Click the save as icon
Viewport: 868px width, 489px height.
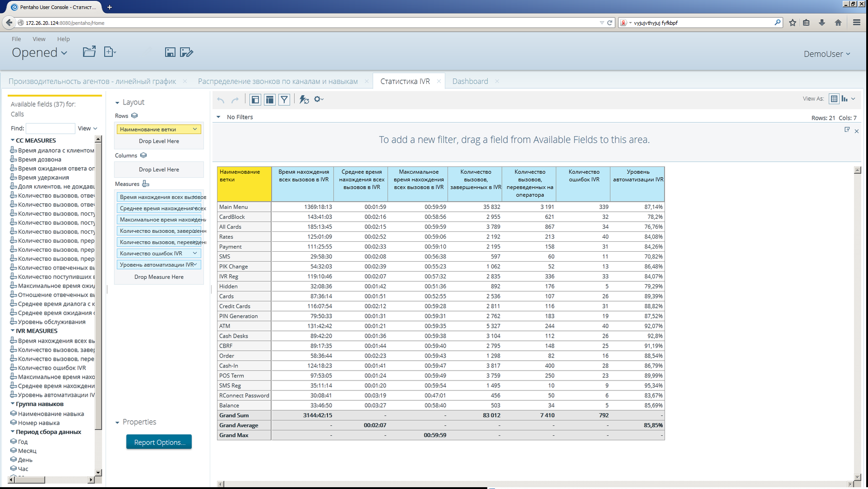(186, 52)
